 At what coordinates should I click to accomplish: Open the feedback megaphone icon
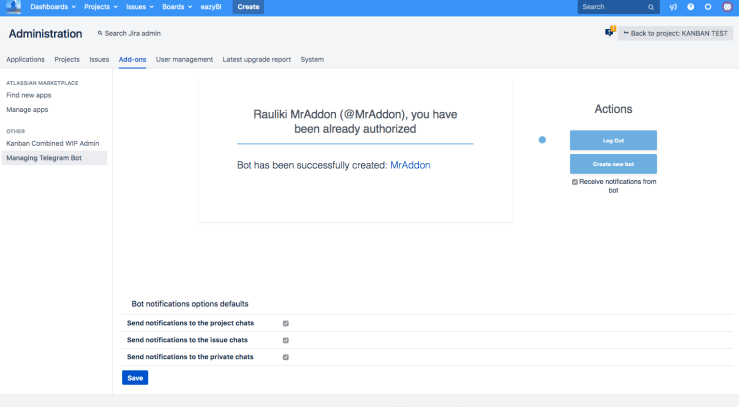click(x=673, y=7)
